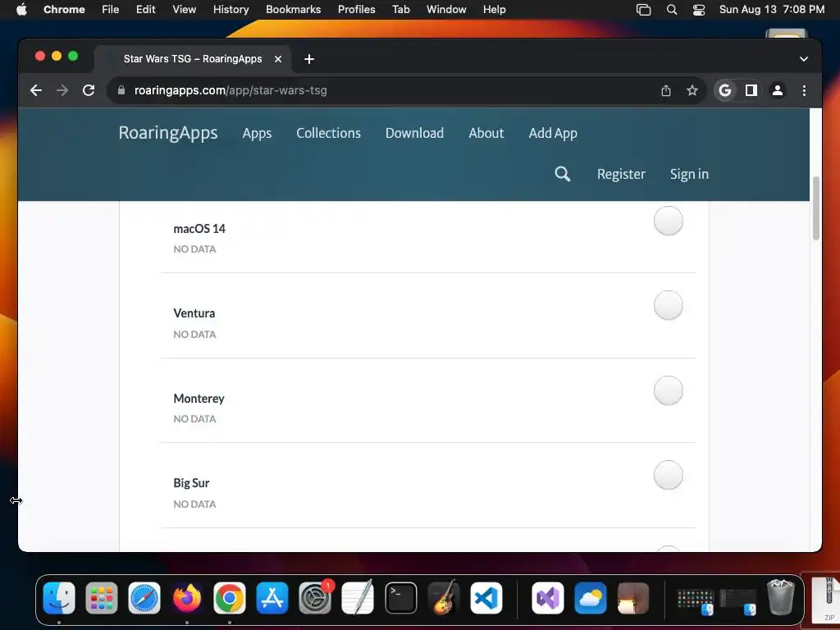
Task: Close the Star Wars TSG tab
Action: coord(278,59)
